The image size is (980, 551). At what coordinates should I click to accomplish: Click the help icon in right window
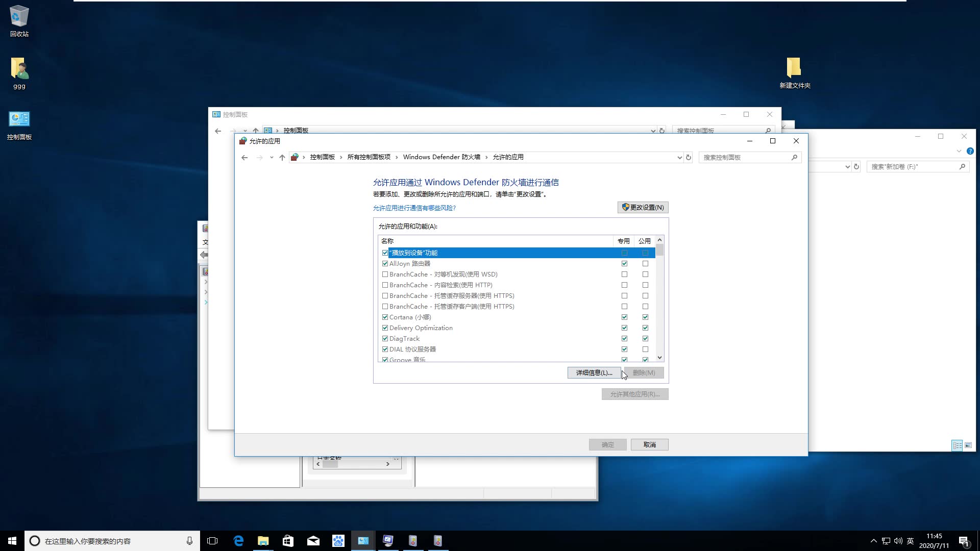pos(970,151)
